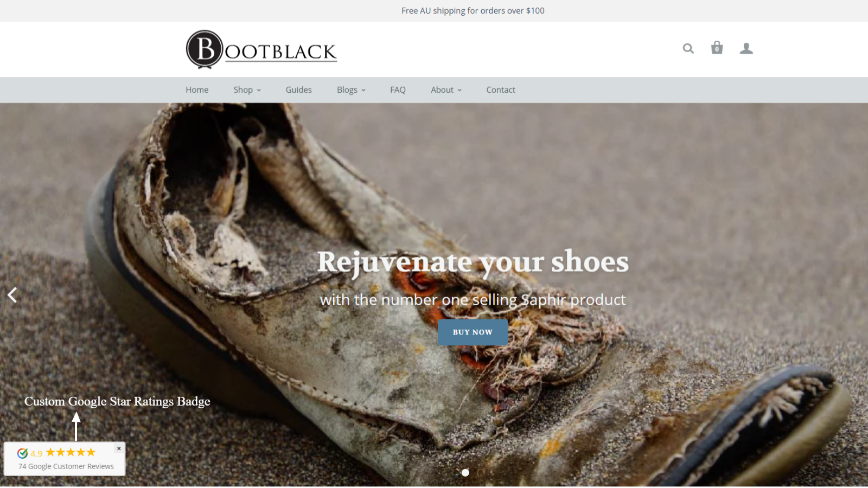Open the Contact page
Image resolution: width=868 pixels, height=488 pixels.
click(x=501, y=90)
